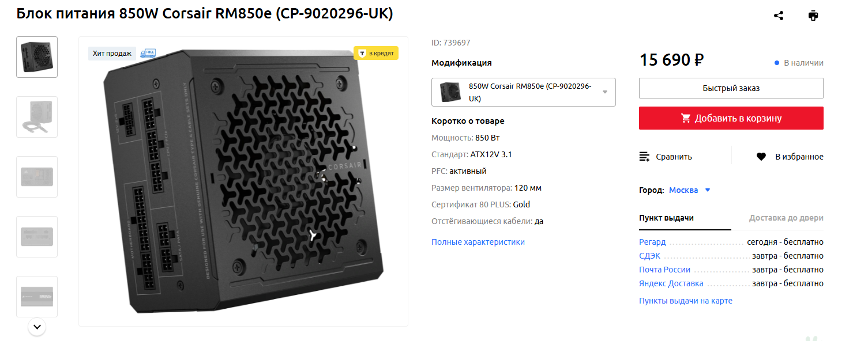Open the Модификация dropdown
The height and width of the screenshot is (341, 868).
click(x=523, y=92)
